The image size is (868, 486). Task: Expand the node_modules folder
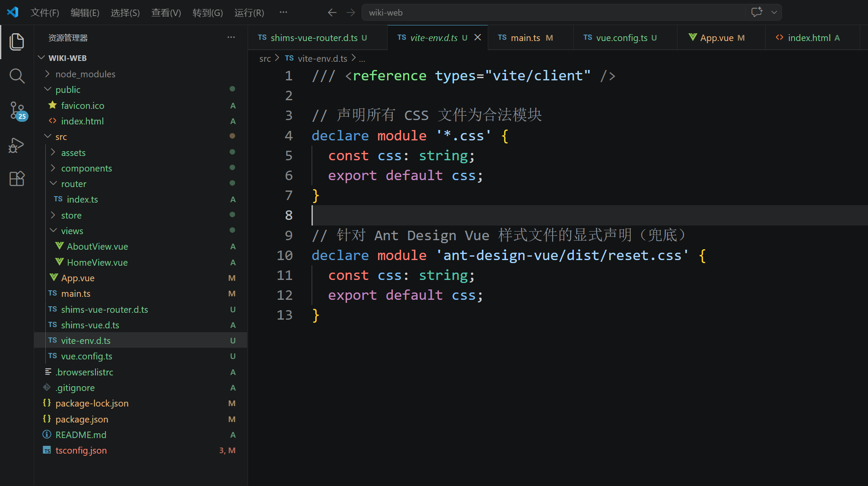(85, 74)
